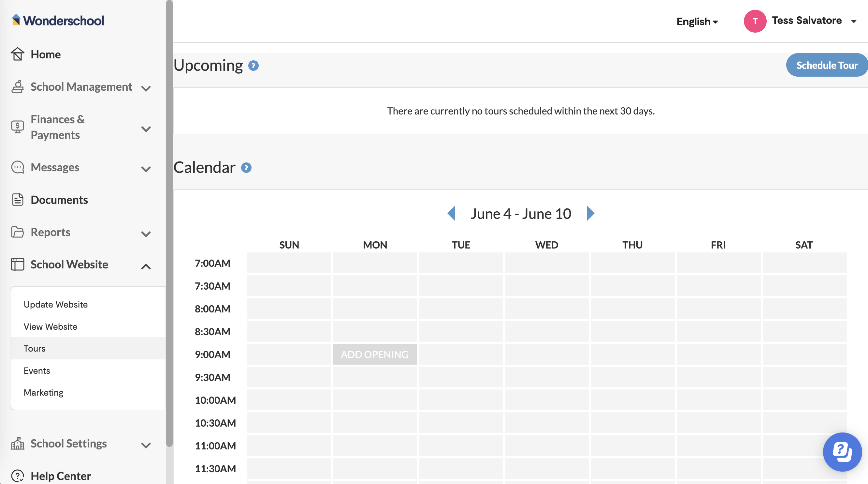Click the 11:30AM time label
868x484 pixels.
[x=215, y=468]
